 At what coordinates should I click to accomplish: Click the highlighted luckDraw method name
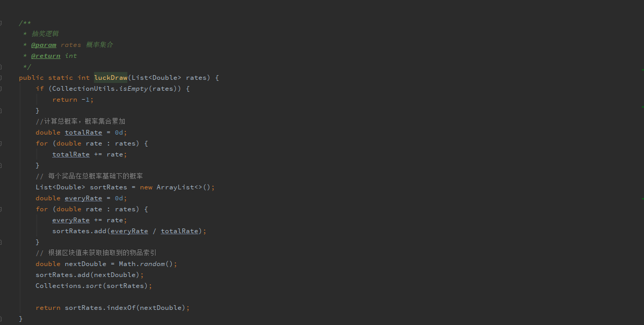pyautogui.click(x=111, y=78)
